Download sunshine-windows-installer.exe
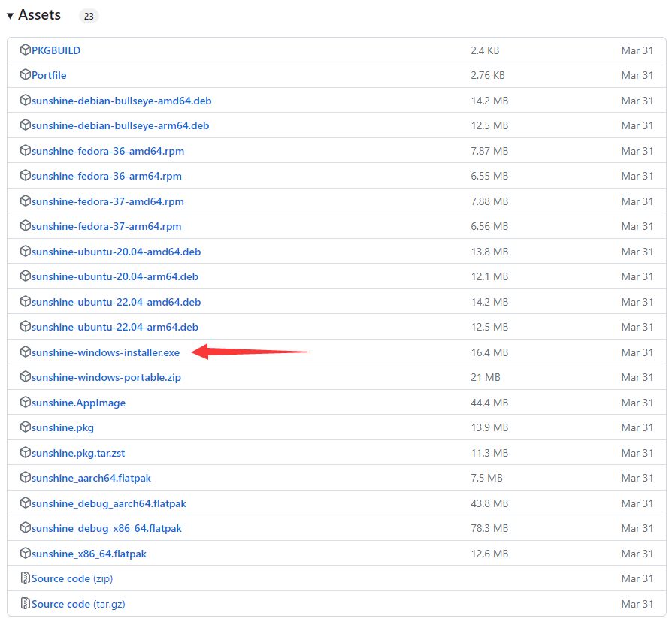 105,352
